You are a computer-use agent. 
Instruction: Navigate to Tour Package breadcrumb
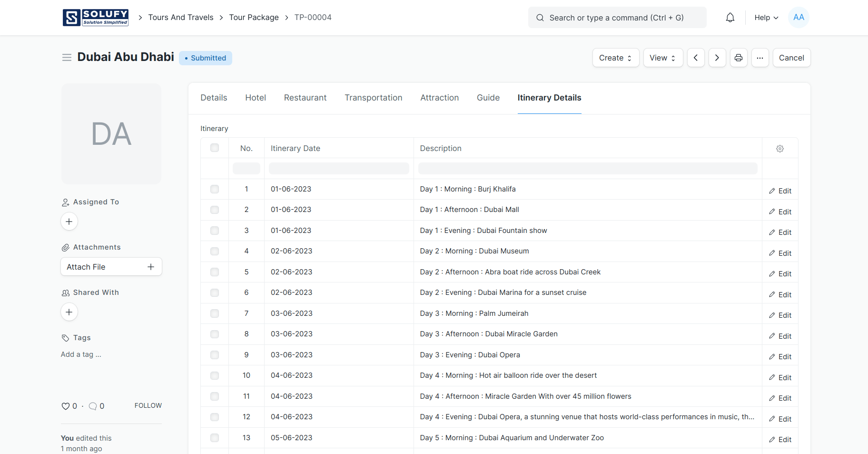[254, 18]
